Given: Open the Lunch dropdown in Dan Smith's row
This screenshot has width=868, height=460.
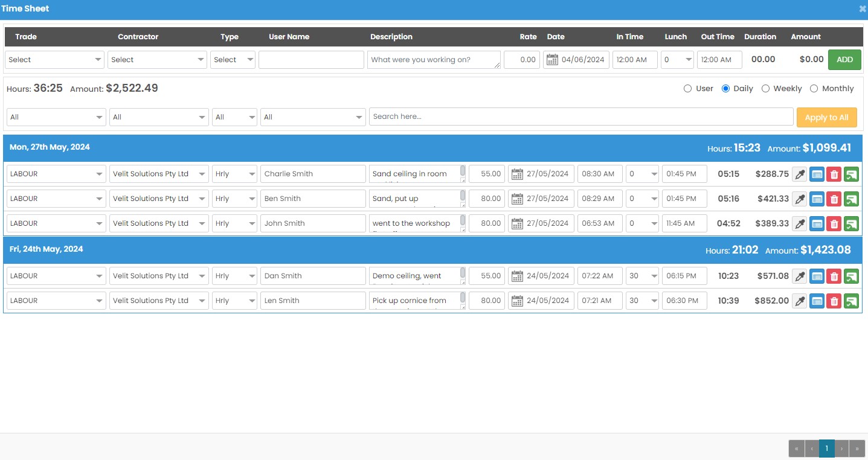Looking at the screenshot, I should 641,276.
